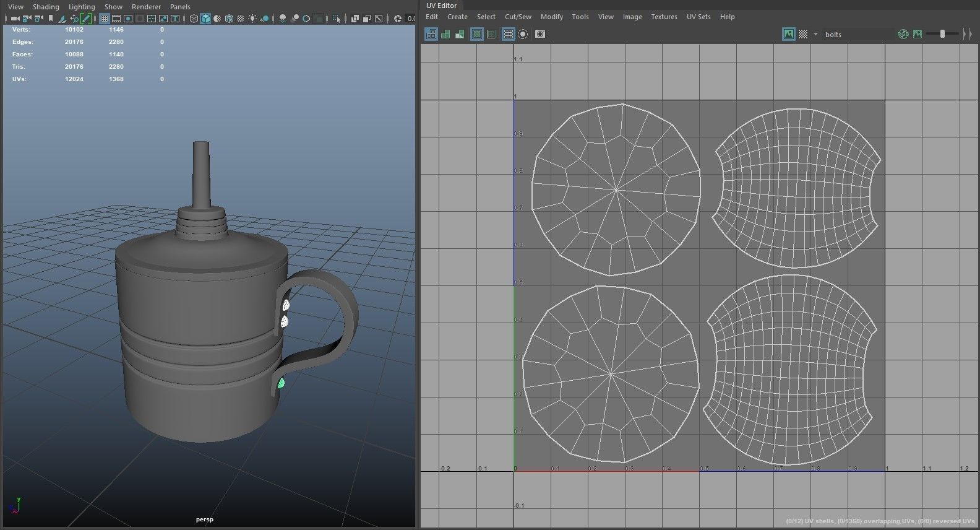
Task: Click the exposure value field
Action: [x=411, y=19]
